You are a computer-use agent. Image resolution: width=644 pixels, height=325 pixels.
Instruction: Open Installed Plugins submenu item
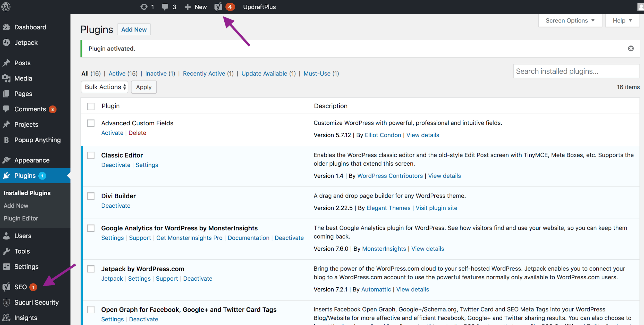coord(27,193)
